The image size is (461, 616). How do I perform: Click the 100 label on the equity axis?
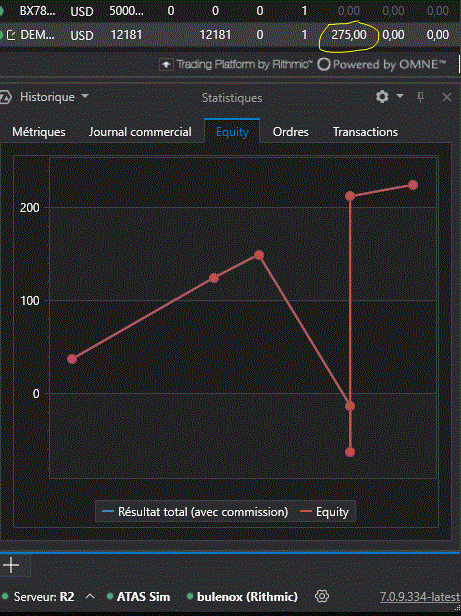(29, 301)
